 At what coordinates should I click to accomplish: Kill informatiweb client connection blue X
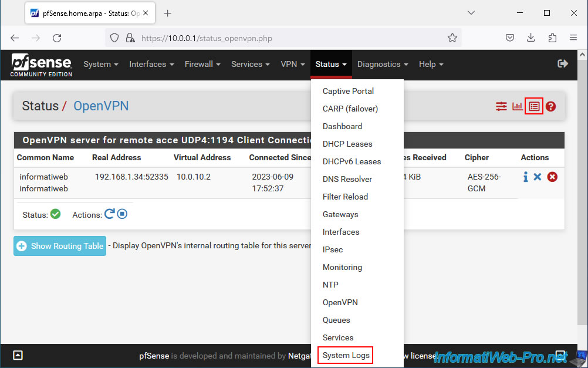coord(538,177)
